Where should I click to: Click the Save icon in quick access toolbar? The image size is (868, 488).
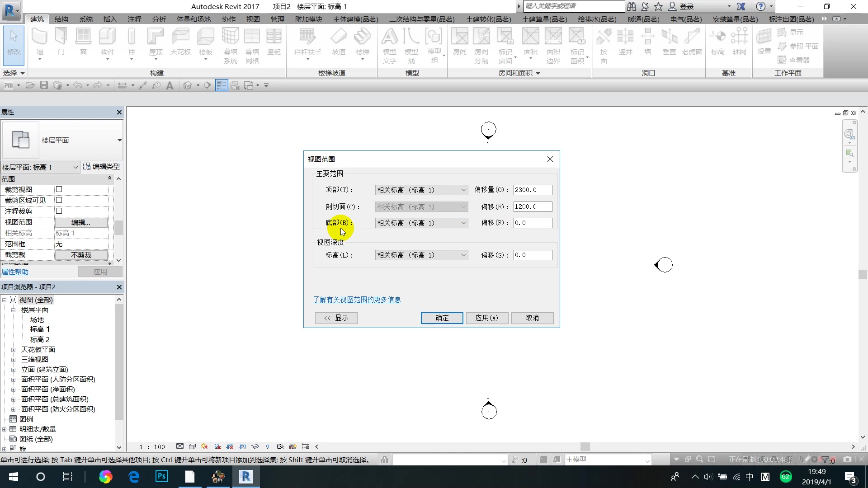click(44, 85)
